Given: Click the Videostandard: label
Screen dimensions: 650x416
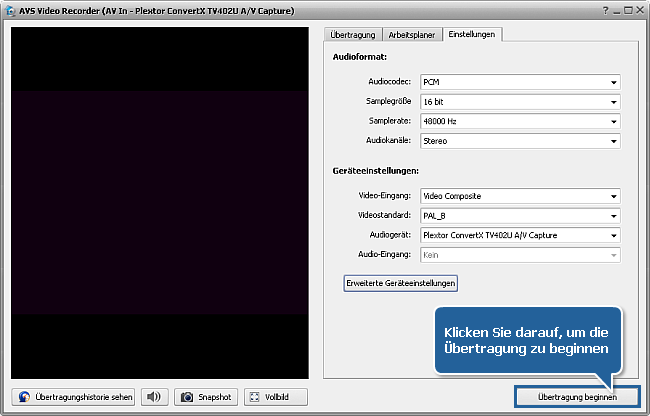Looking at the screenshot, I should [385, 215].
